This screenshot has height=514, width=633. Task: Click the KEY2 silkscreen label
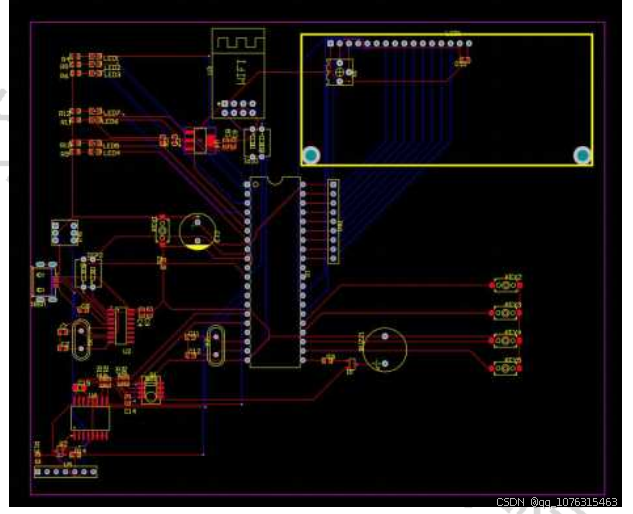pyautogui.click(x=513, y=277)
